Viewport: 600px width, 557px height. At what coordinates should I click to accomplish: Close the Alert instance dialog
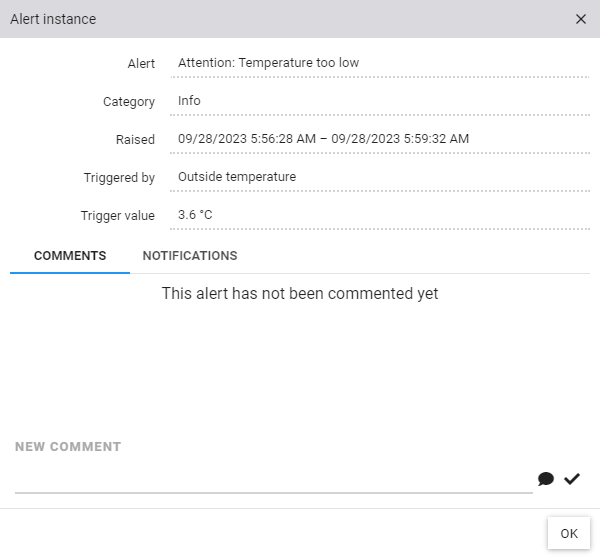click(580, 19)
